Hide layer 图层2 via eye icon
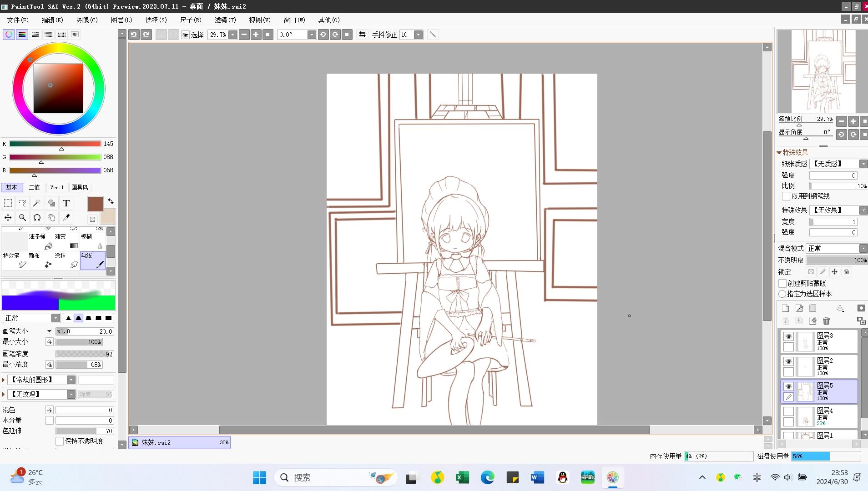This screenshot has height=491, width=868. (788, 361)
